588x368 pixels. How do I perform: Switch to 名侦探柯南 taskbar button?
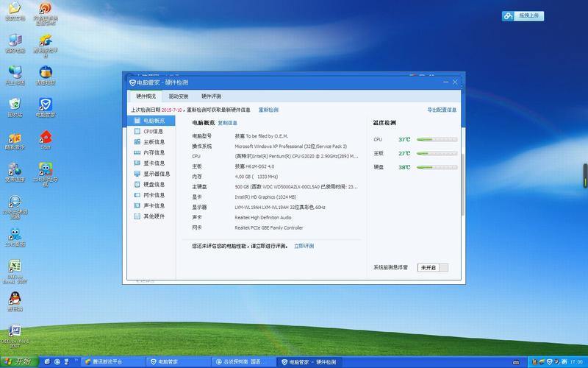[x=243, y=362]
